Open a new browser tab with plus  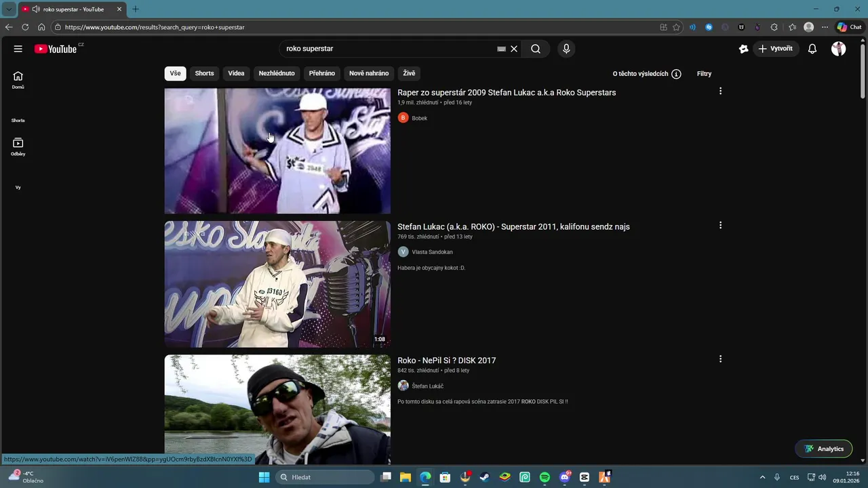136,9
